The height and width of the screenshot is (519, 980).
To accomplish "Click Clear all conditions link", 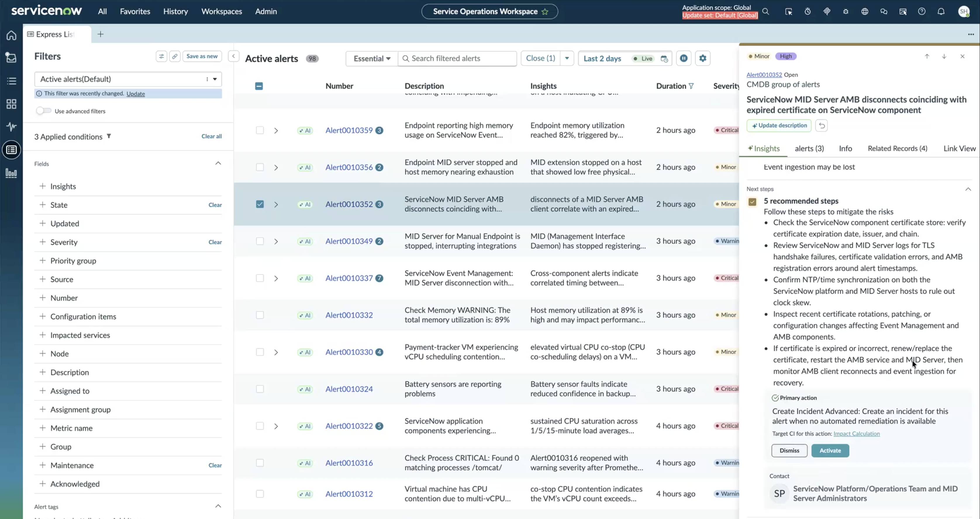I will (x=211, y=136).
